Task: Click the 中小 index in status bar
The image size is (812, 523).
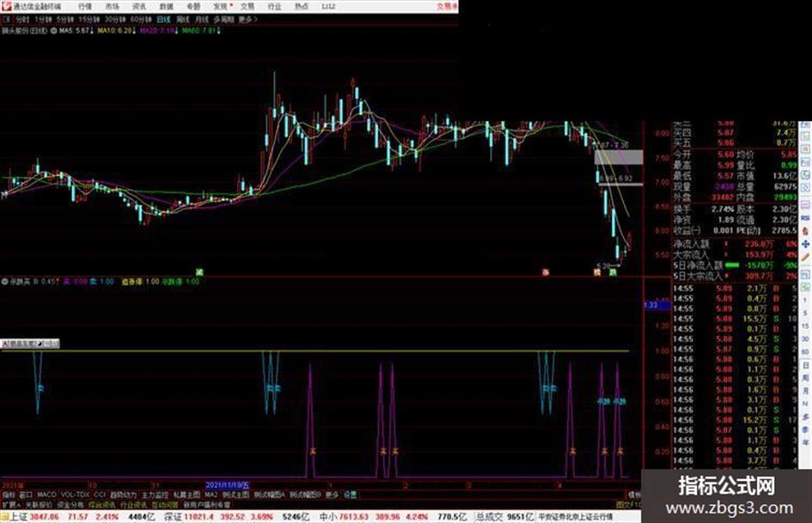Action: pos(327,517)
